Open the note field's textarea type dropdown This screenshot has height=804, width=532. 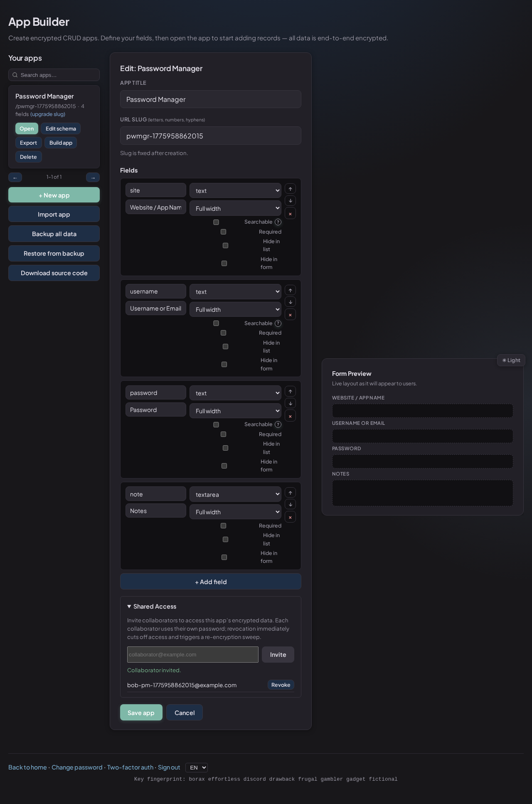[x=235, y=494]
